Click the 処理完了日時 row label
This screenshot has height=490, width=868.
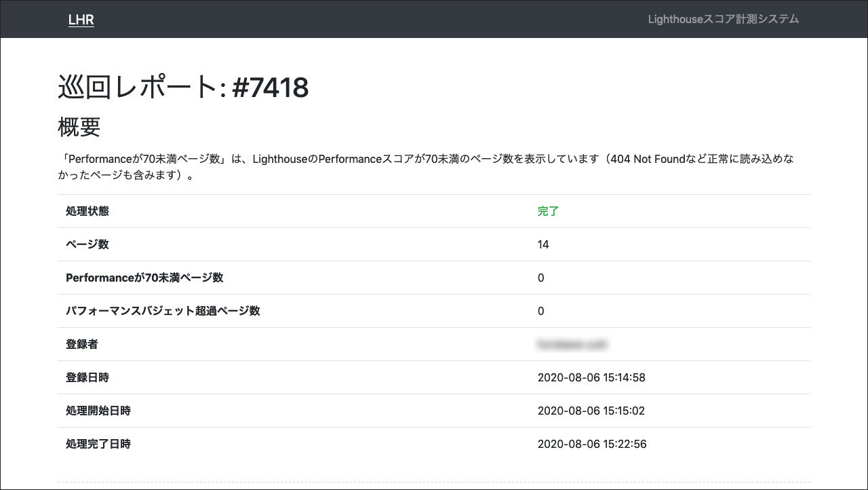pyautogui.click(x=98, y=444)
